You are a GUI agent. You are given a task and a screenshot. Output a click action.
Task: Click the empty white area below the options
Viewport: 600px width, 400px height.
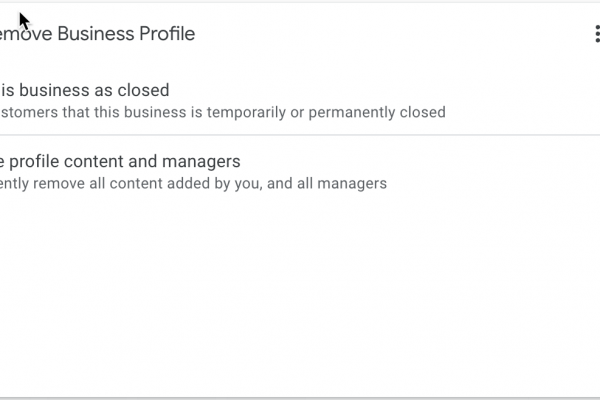click(300, 300)
